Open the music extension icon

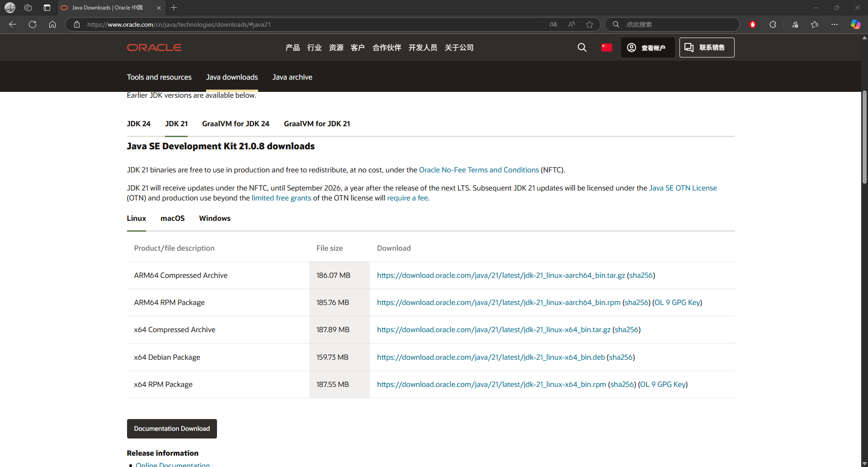[x=795, y=24]
